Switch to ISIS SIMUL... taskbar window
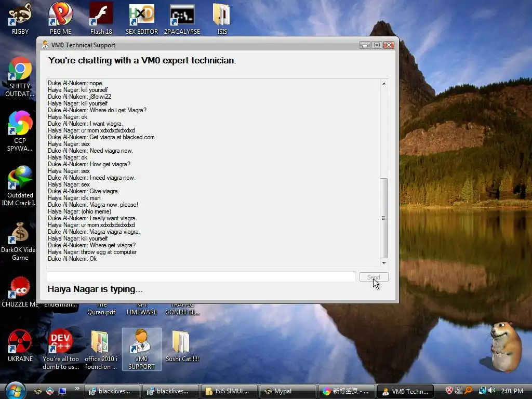The height and width of the screenshot is (399, 532). [x=229, y=391]
